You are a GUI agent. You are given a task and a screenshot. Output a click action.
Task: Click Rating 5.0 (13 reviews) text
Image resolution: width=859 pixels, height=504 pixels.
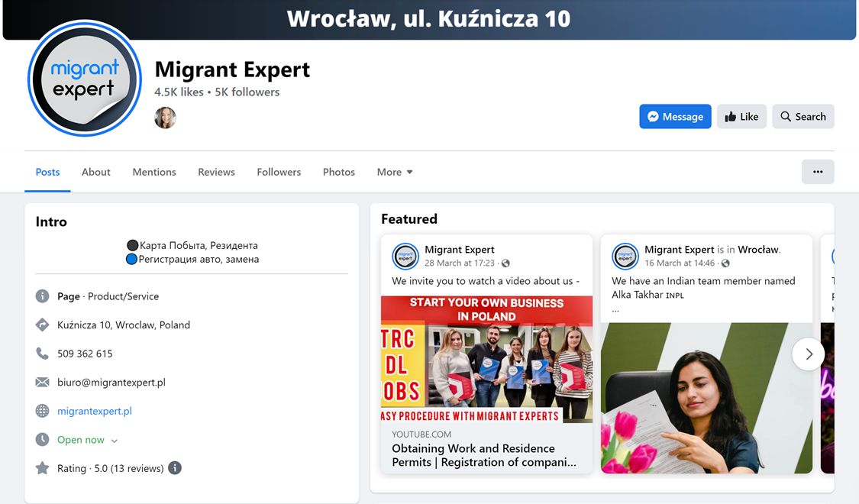click(111, 468)
